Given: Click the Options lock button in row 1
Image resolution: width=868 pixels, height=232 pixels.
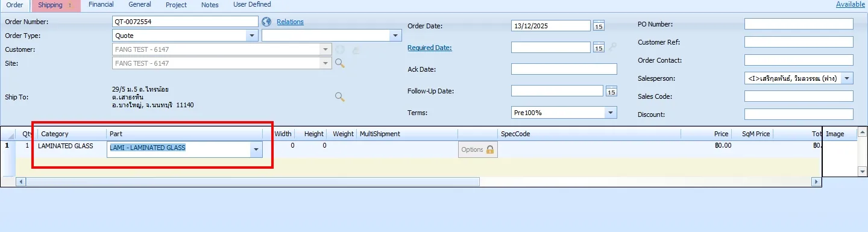Looking at the screenshot, I should tap(477, 149).
